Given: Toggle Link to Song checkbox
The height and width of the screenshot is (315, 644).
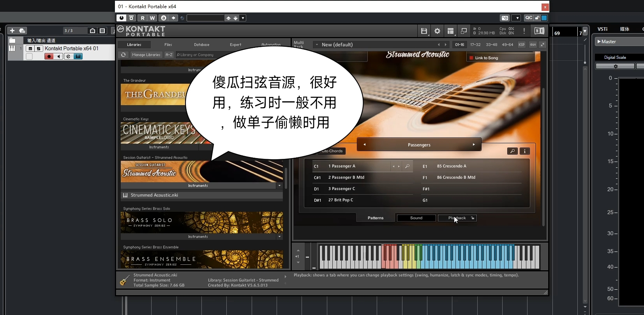Looking at the screenshot, I should pos(471,58).
